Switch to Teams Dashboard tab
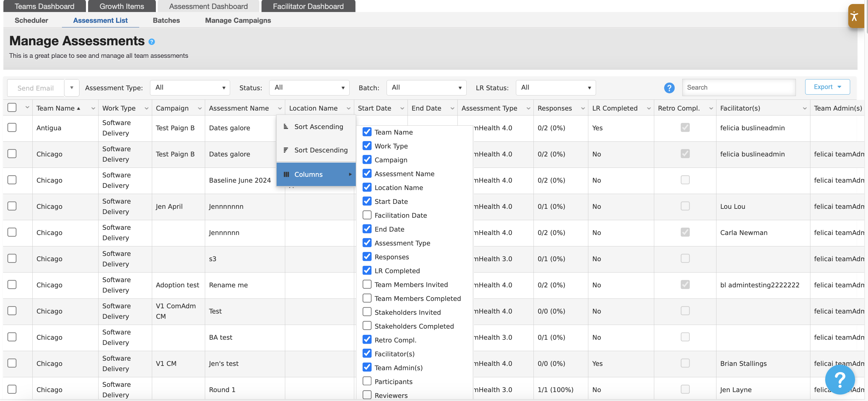Screen dimensions: 868x401 point(44,6)
